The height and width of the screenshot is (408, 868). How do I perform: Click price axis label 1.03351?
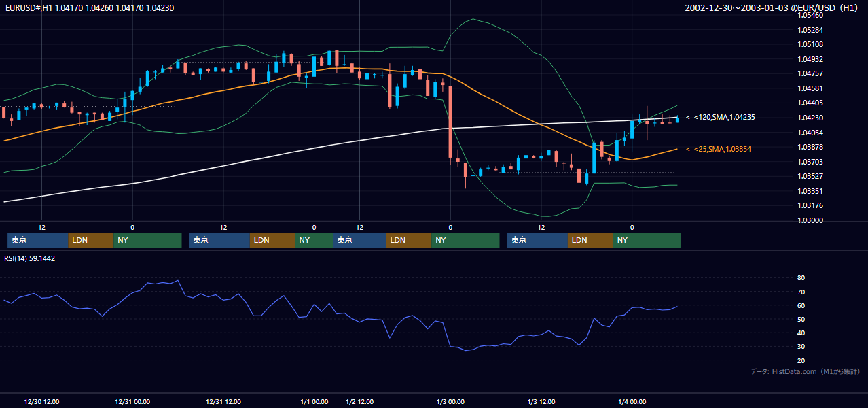click(810, 191)
